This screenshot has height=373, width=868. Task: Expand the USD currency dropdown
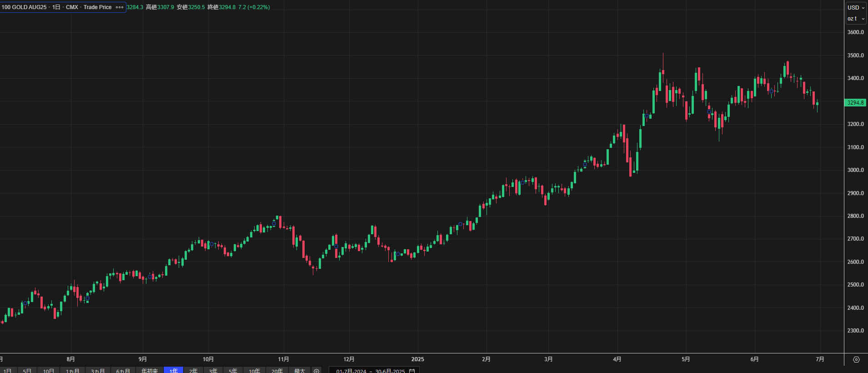tap(856, 8)
